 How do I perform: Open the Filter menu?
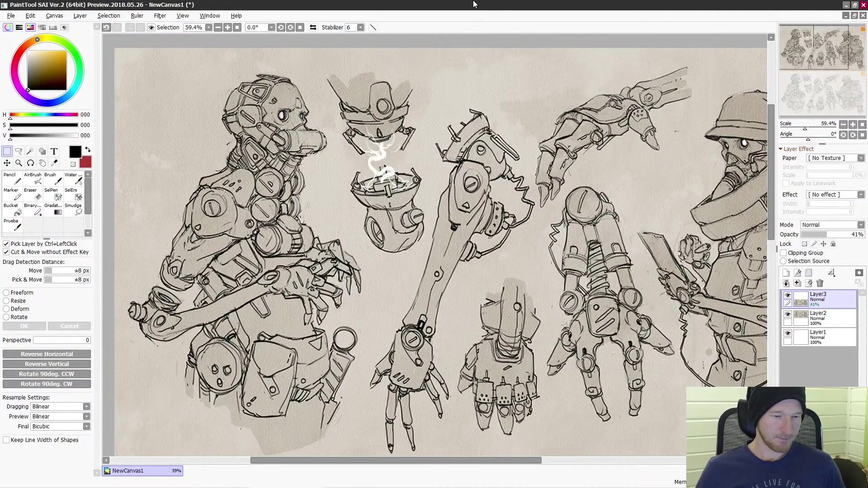coord(160,16)
